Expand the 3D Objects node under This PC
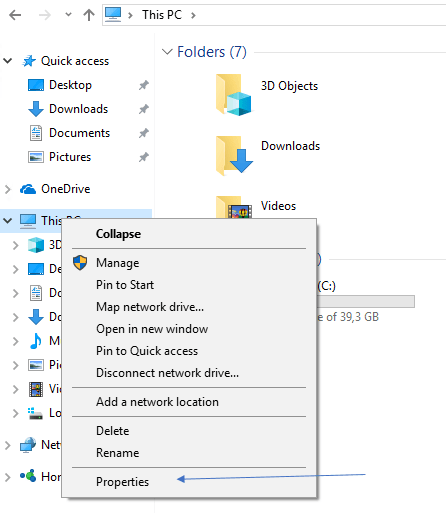 point(16,245)
